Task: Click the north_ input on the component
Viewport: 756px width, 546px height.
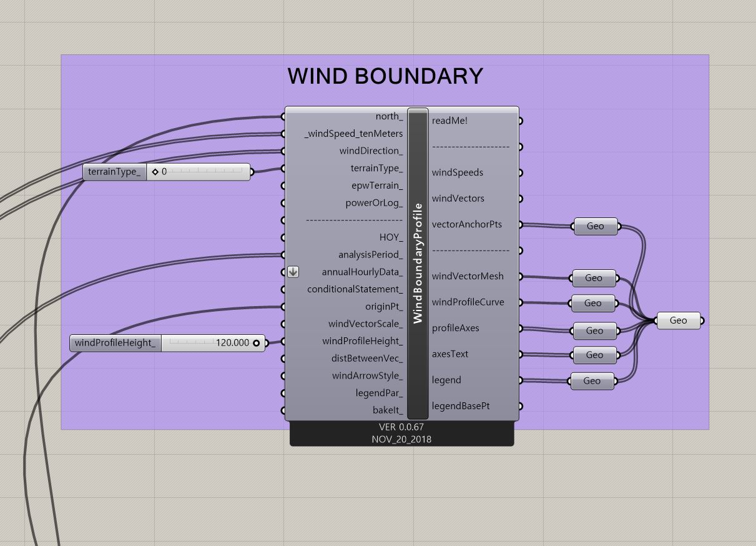Action: click(389, 116)
